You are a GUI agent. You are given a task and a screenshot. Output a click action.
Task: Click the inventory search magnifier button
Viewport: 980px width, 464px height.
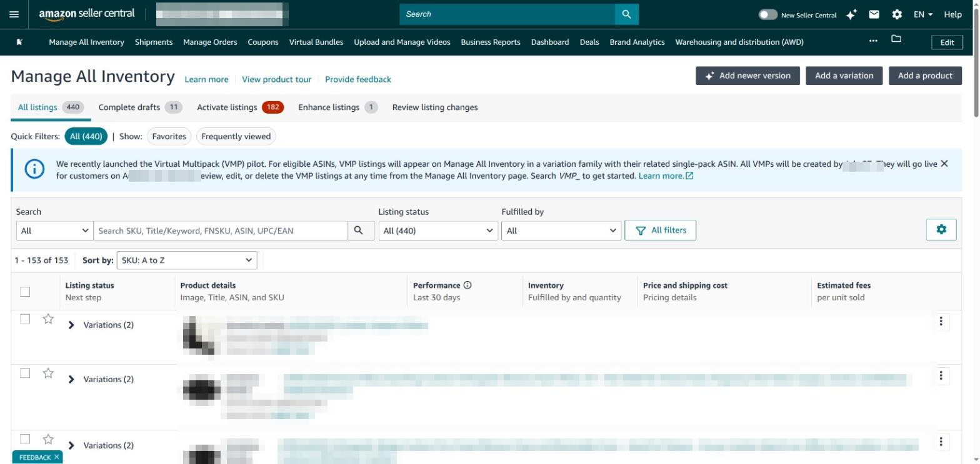(359, 230)
